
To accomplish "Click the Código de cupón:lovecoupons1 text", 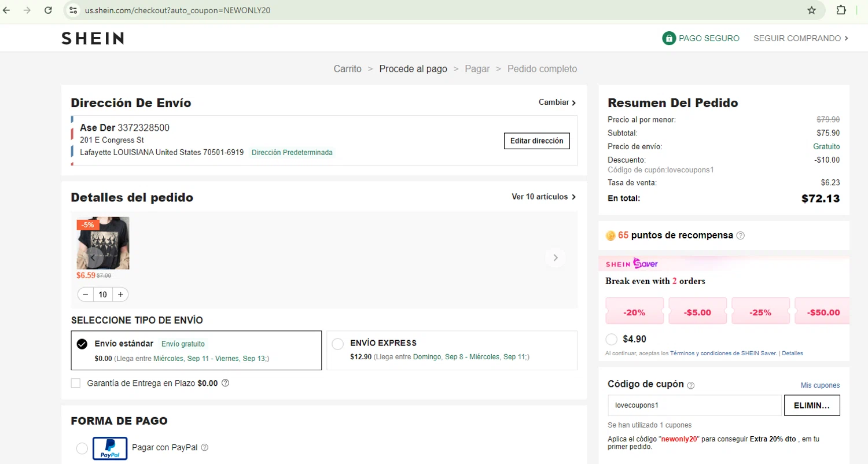I will pos(661,170).
